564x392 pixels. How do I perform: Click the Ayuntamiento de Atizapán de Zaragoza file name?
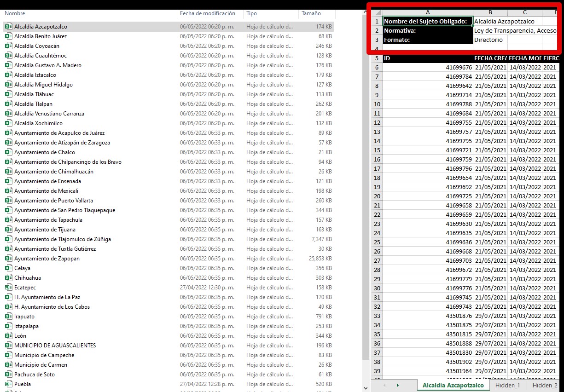click(x=62, y=143)
